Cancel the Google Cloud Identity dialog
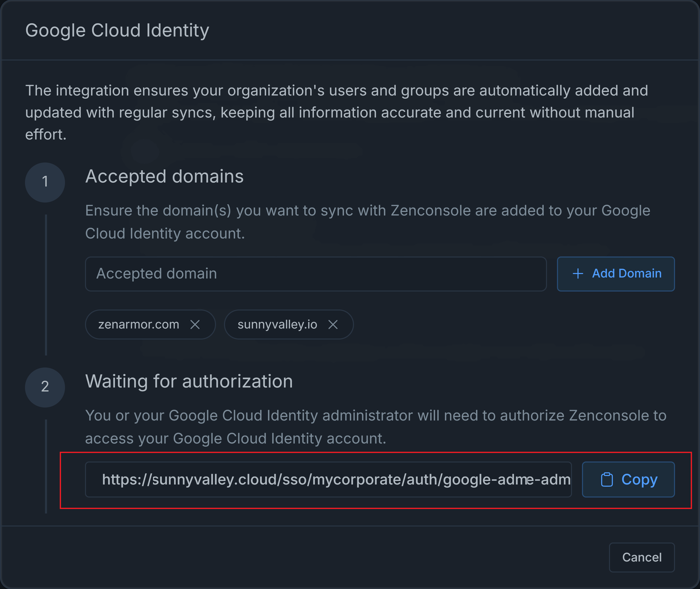The height and width of the screenshot is (589, 700). (641, 557)
